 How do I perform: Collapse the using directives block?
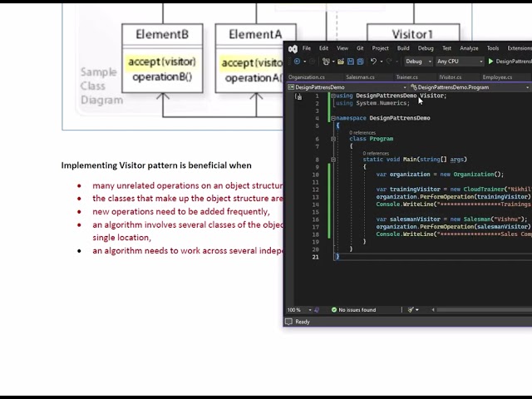point(333,96)
